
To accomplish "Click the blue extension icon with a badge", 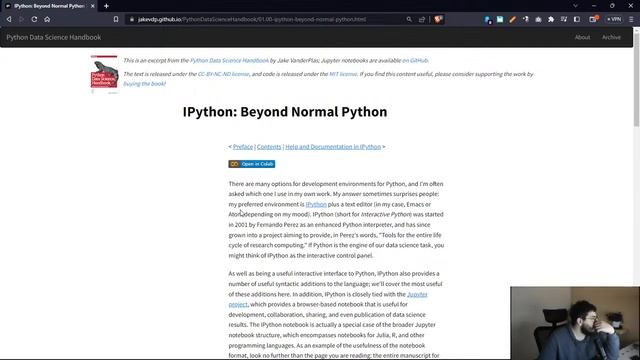I will pos(488,20).
